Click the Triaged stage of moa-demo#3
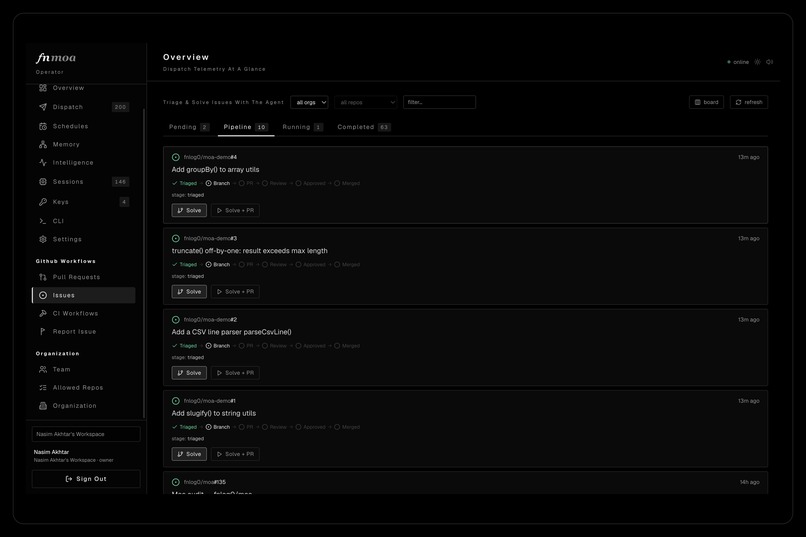This screenshot has width=806, height=537. 185,265
